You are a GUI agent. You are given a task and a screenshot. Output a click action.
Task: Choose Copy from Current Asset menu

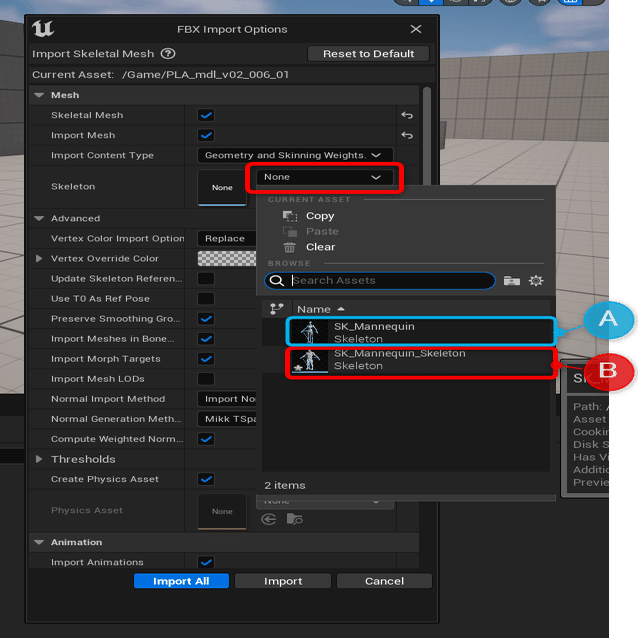point(320,216)
